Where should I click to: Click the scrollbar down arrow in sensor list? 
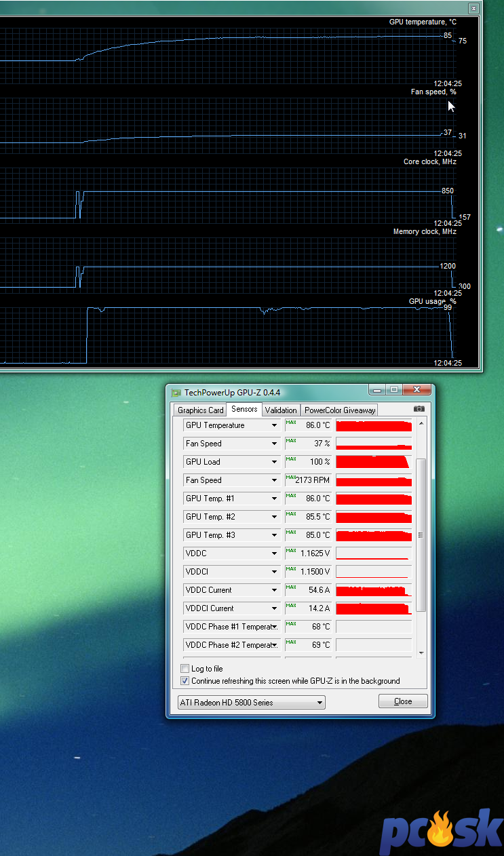pos(421,653)
